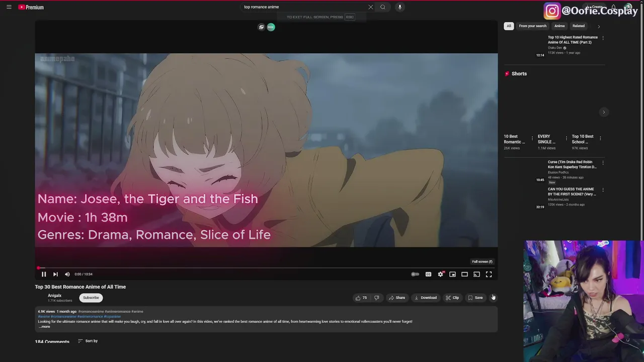Share this video
This screenshot has height=362, width=644.
click(397, 298)
